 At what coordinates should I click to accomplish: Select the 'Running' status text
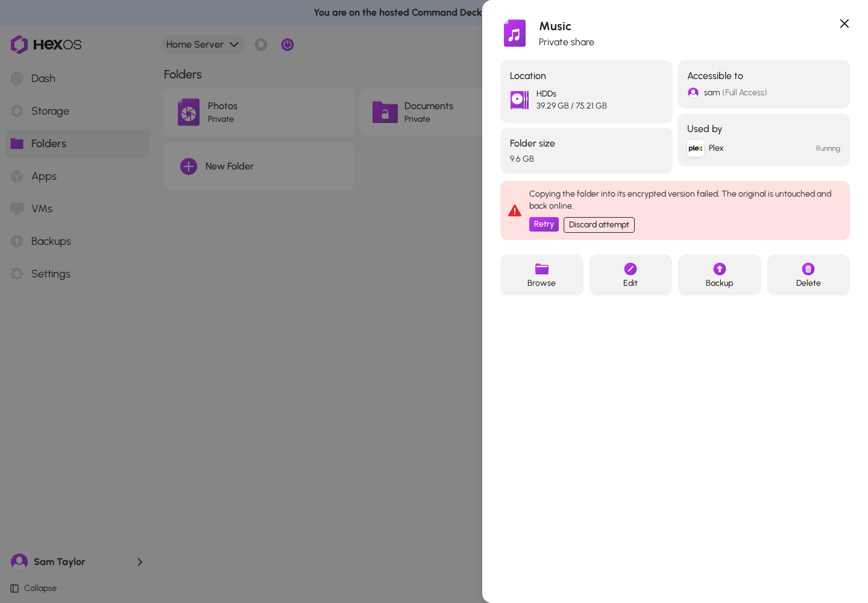click(x=828, y=148)
